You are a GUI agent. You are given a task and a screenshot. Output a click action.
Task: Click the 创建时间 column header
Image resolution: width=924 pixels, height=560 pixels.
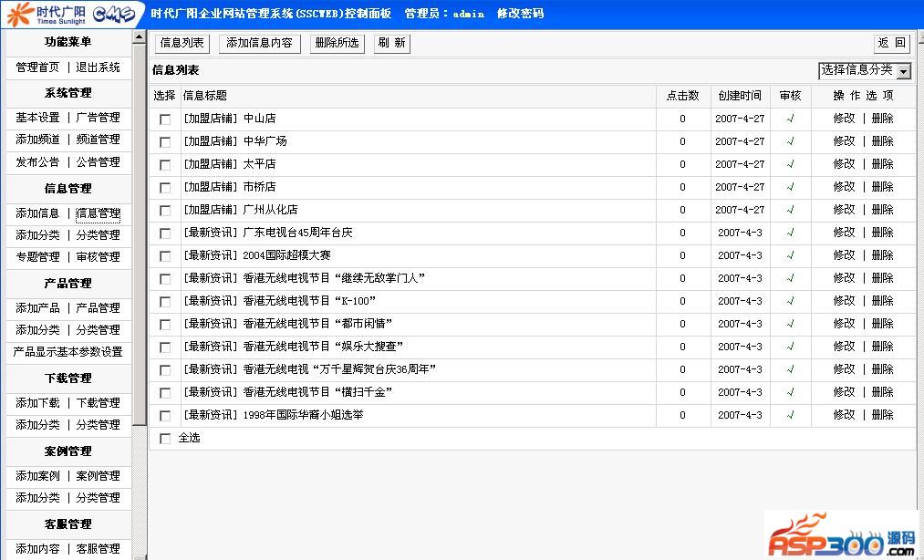740,96
